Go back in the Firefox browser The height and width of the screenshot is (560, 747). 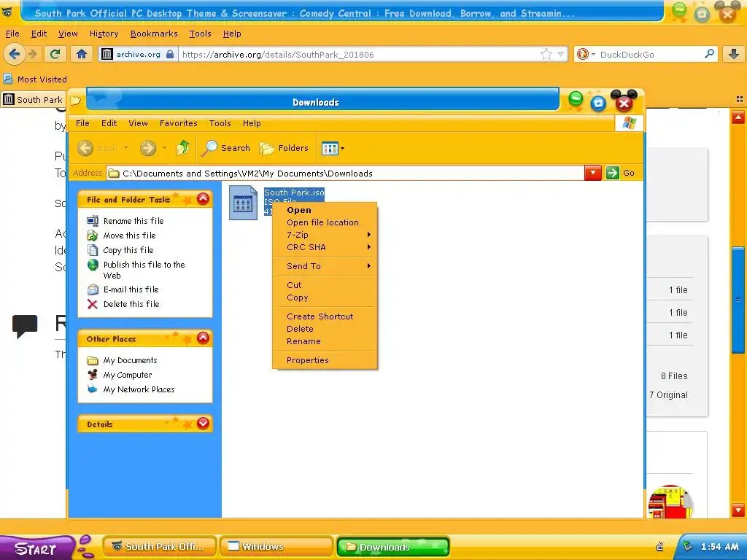pos(15,54)
